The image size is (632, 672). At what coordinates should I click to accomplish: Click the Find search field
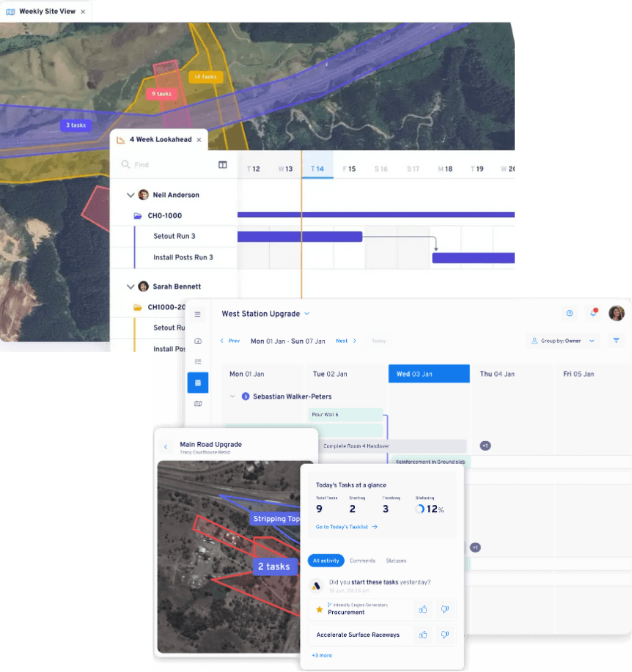169,165
